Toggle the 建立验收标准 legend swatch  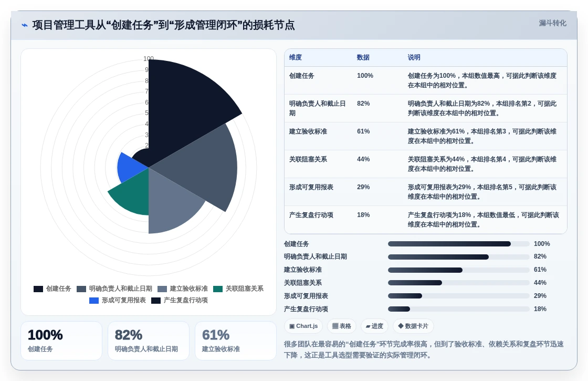click(162, 289)
